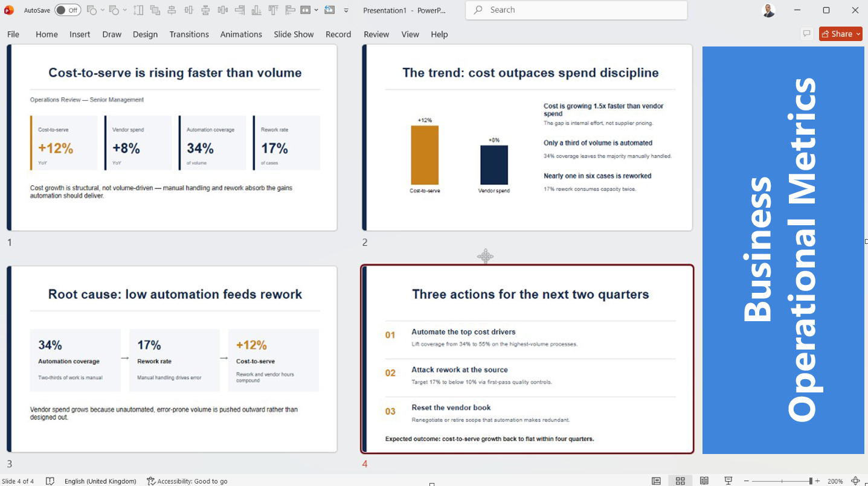Go to the Draw tab

[112, 34]
